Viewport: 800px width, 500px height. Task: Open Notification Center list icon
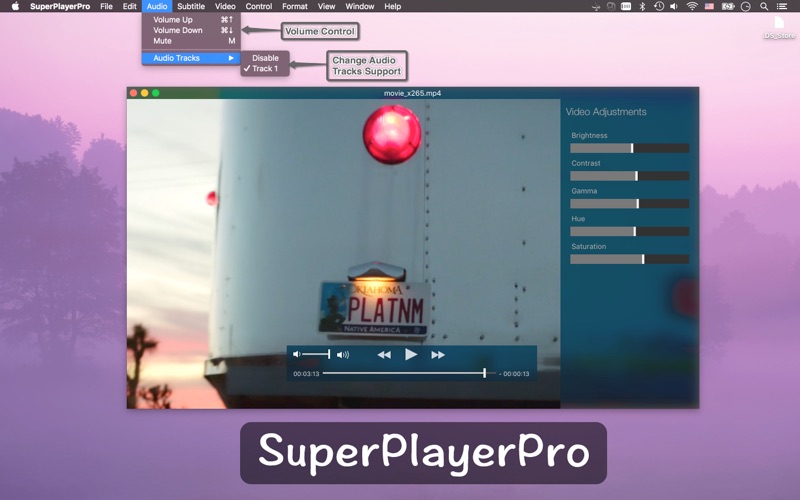pyautogui.click(x=781, y=6)
